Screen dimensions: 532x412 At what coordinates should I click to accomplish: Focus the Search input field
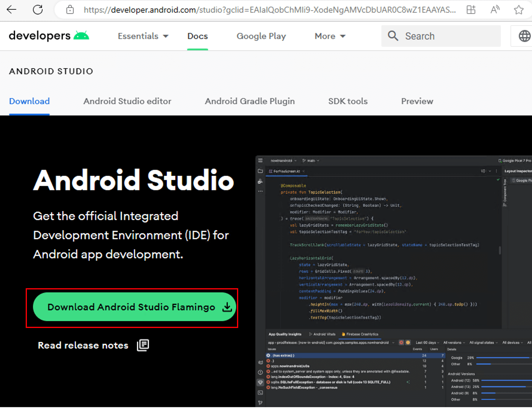coord(441,36)
